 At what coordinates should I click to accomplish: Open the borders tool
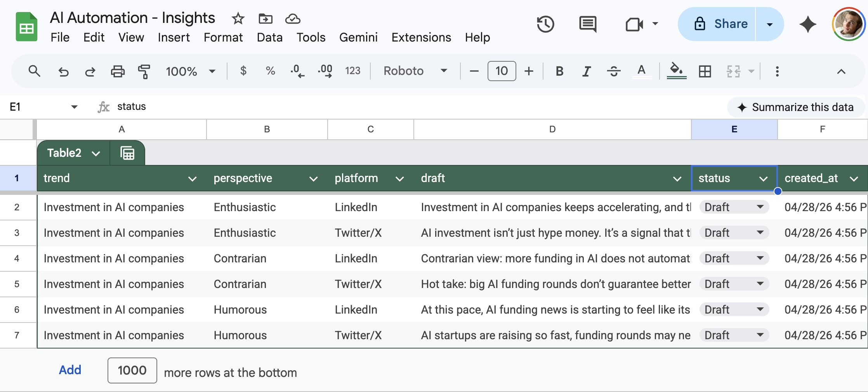click(705, 71)
